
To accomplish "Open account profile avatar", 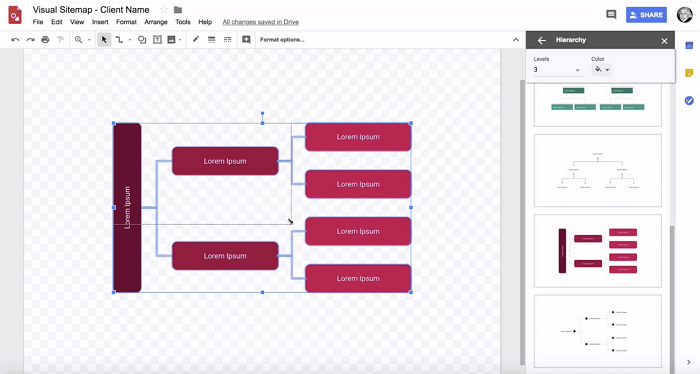I will click(x=684, y=15).
